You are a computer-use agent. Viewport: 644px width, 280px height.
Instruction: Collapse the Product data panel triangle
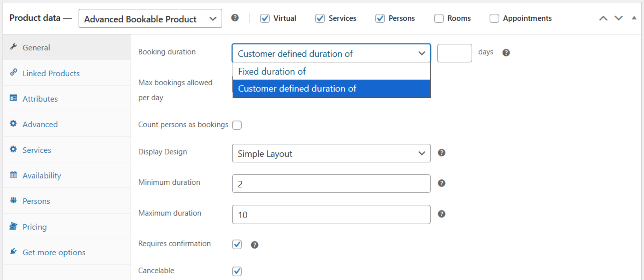[634, 18]
